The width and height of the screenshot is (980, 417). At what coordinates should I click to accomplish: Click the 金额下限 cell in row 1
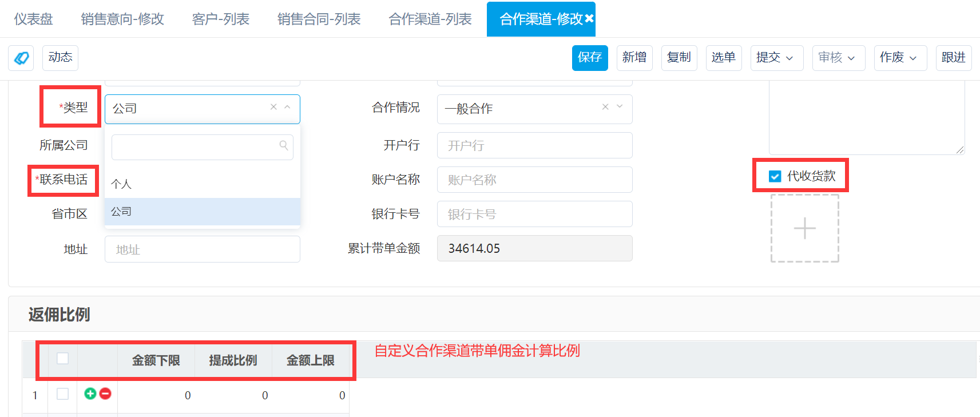[x=156, y=395]
